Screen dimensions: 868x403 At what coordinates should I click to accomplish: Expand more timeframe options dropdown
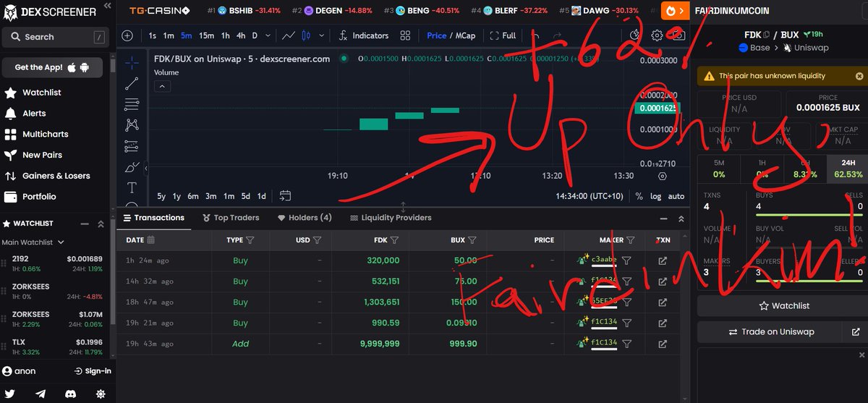[x=268, y=35]
